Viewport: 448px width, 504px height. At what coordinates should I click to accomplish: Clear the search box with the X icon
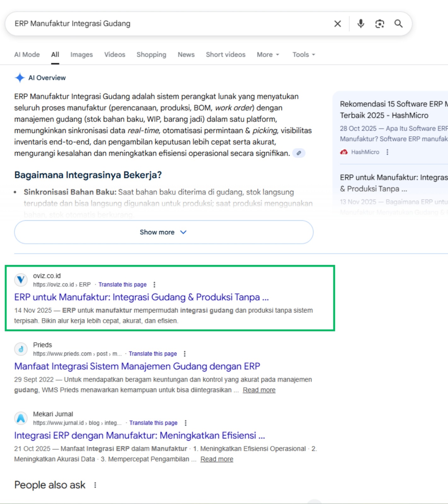(x=337, y=24)
